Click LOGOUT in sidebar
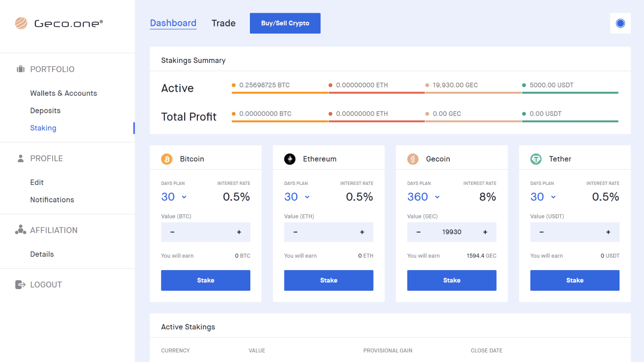The height and width of the screenshot is (362, 644). pos(46,285)
